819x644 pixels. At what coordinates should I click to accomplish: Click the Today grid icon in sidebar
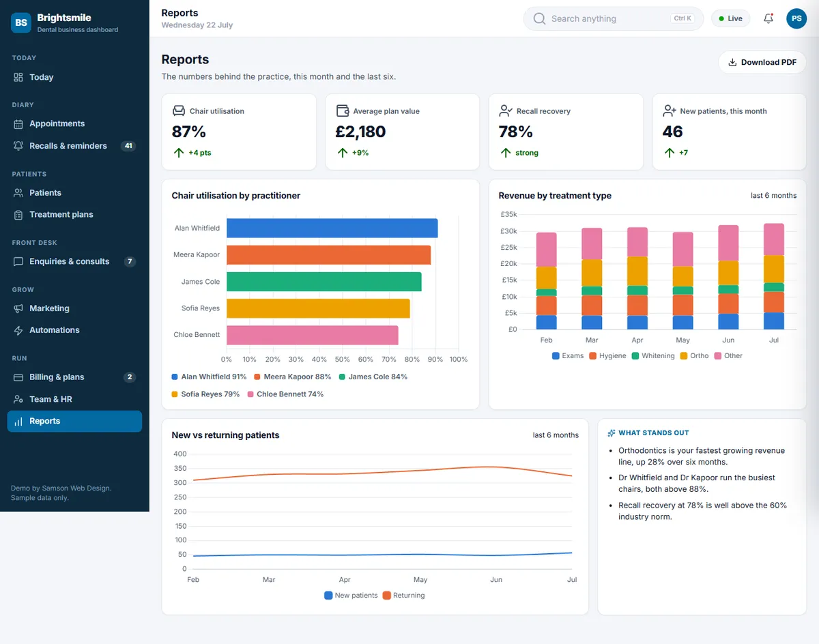click(18, 77)
